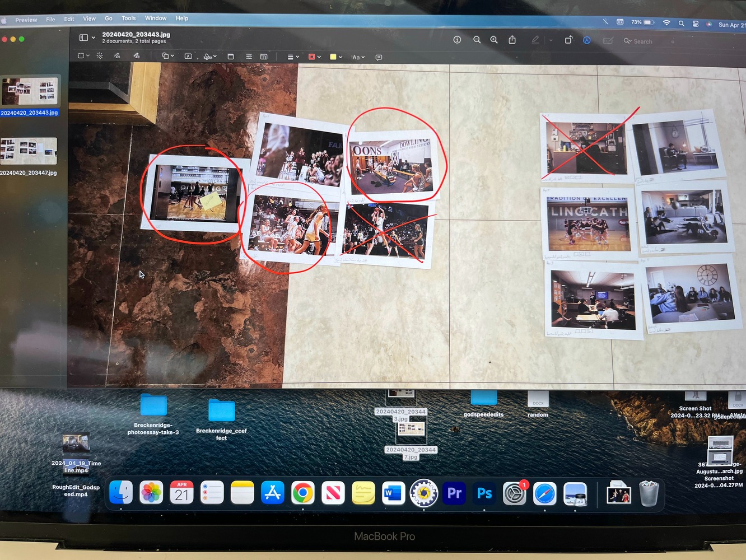Open the yellow fill color swatch

[335, 57]
